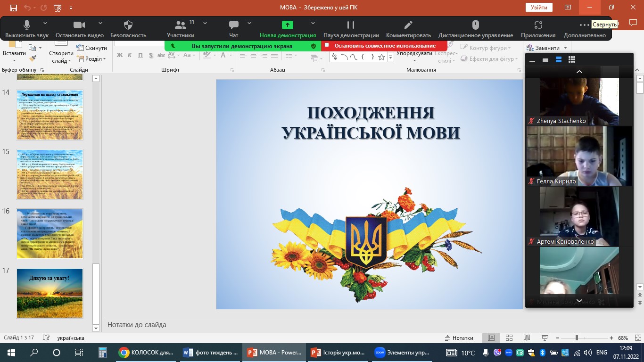Switch to Normal view icon
The height and width of the screenshot is (362, 644).
[491, 338]
